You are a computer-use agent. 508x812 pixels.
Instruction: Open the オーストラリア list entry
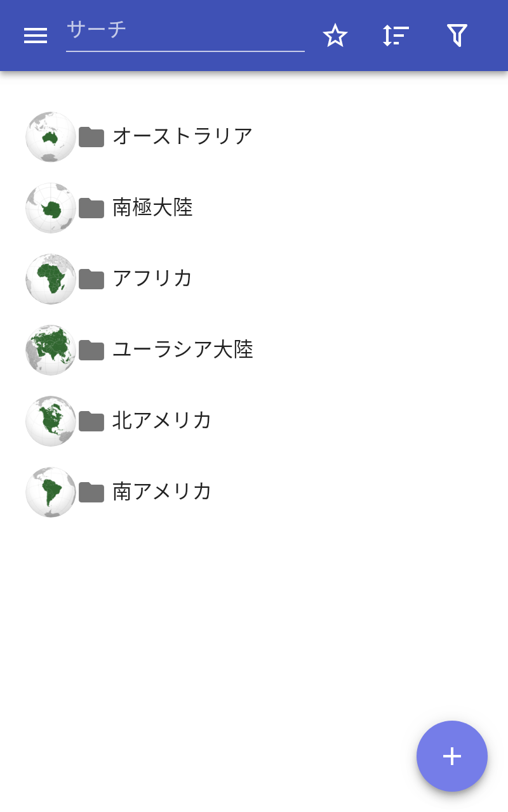(x=183, y=136)
